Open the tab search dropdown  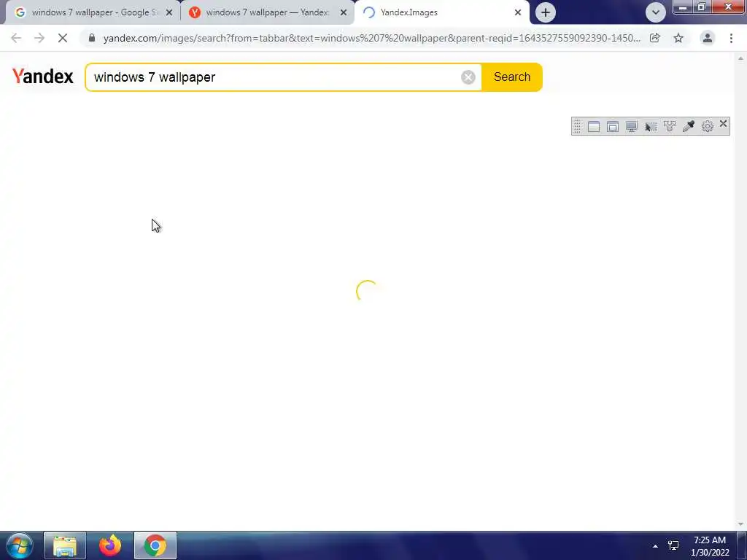[656, 12]
